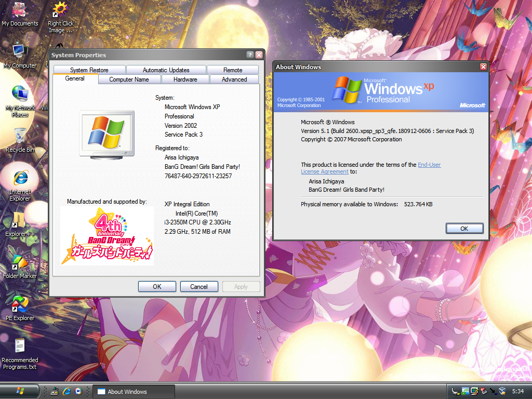Screen dimensions: 532x399
Task: Click the Windows XP Professional banner
Action: click(381, 91)
